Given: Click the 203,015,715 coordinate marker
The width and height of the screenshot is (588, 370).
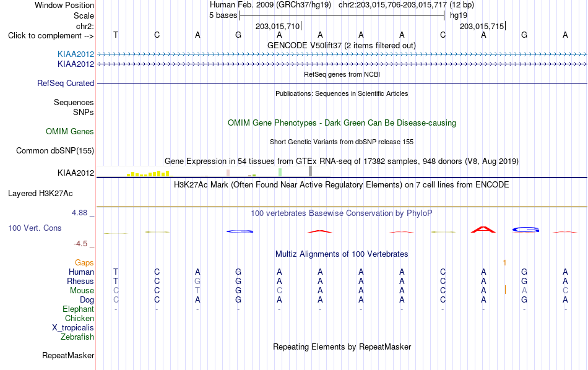Looking at the screenshot, I should click(482, 26).
